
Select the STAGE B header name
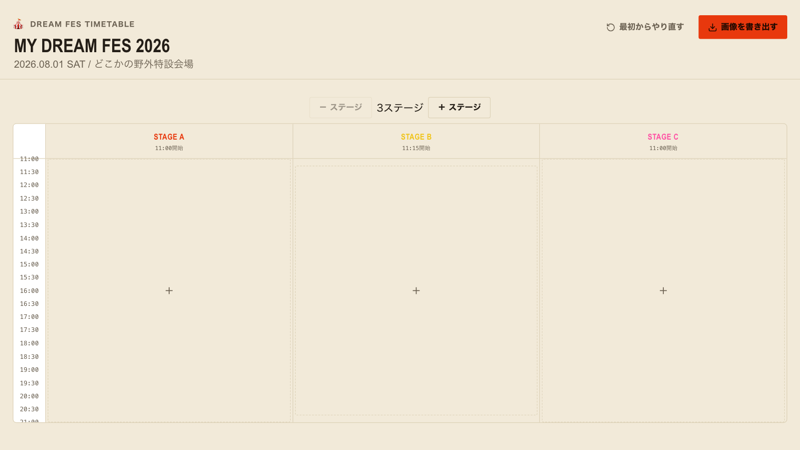coord(416,137)
